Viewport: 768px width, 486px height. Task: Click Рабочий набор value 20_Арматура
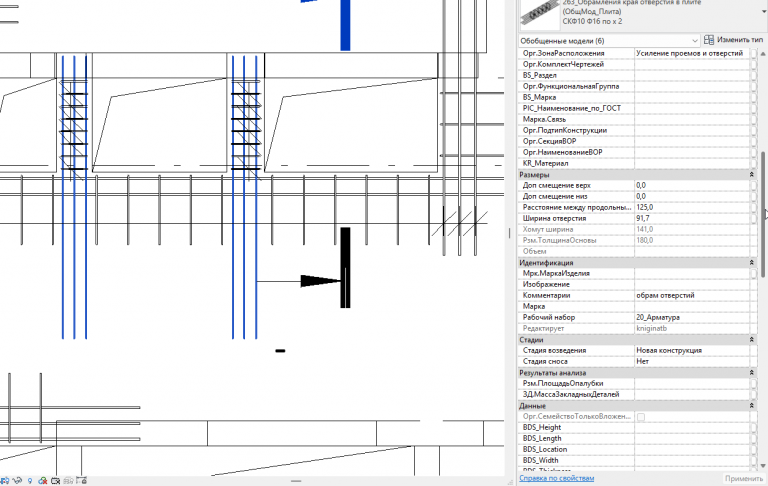tap(692, 317)
